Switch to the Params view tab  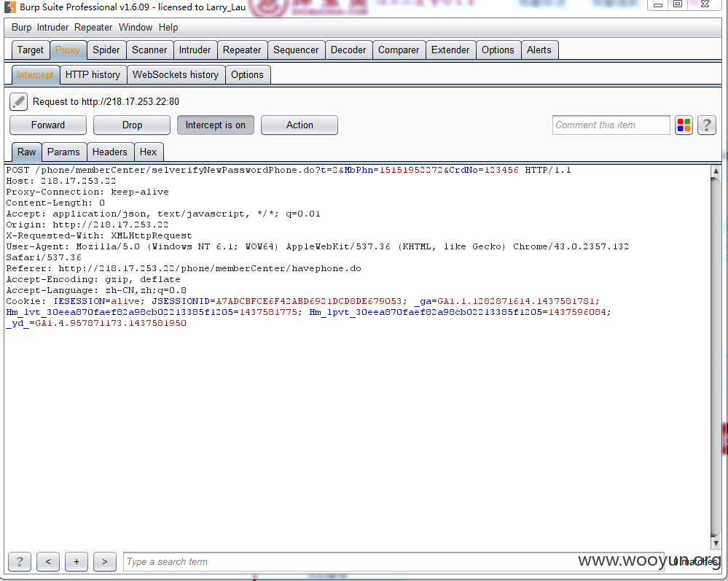tap(63, 152)
